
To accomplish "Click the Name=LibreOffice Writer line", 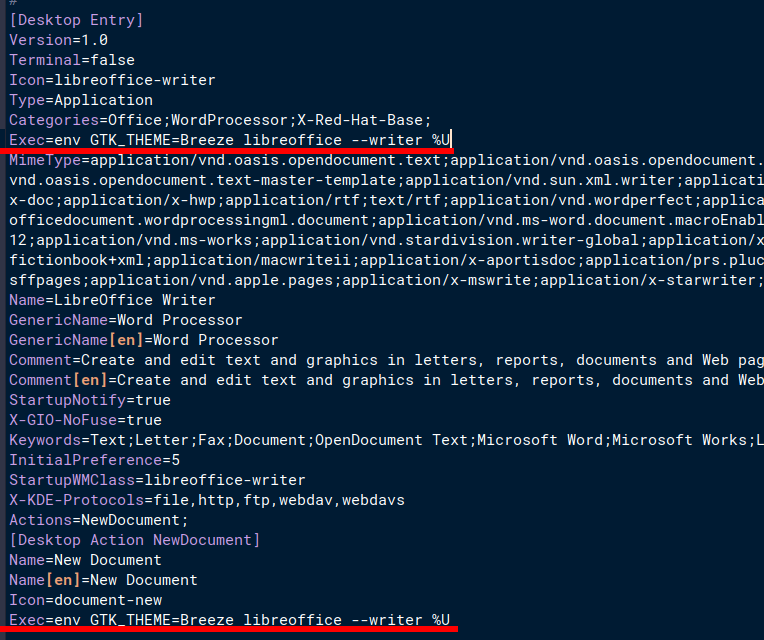I will pos(112,300).
